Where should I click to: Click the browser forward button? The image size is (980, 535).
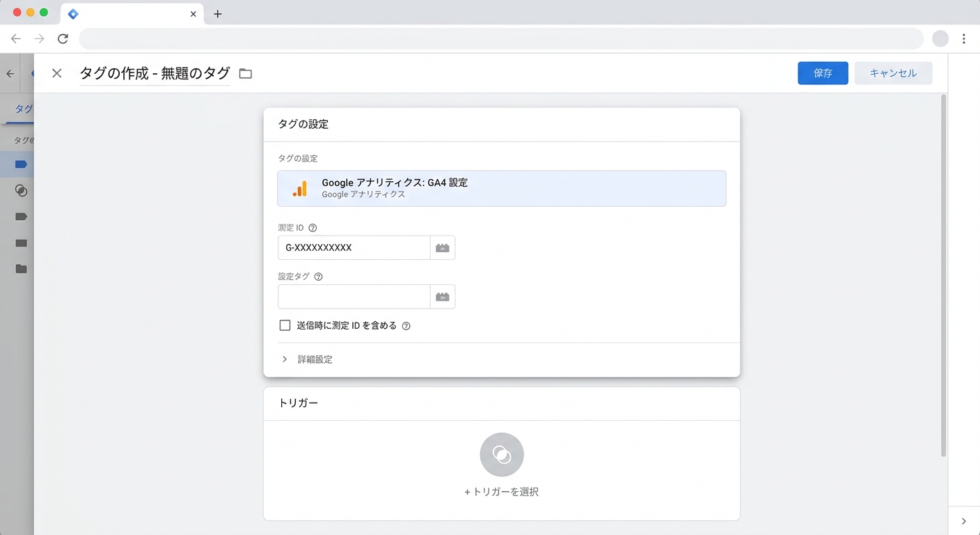(40, 39)
